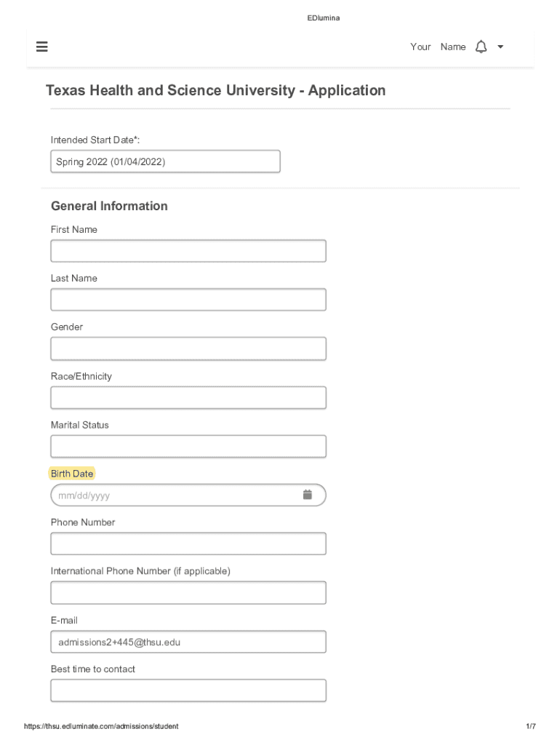
Task: Open the Marital Status selection field
Action: pyautogui.click(x=188, y=446)
